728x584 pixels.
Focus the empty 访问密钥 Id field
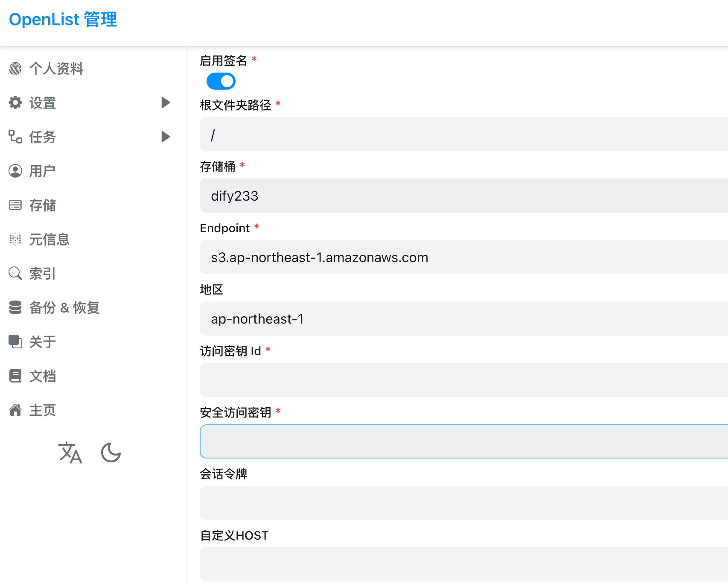(464, 380)
